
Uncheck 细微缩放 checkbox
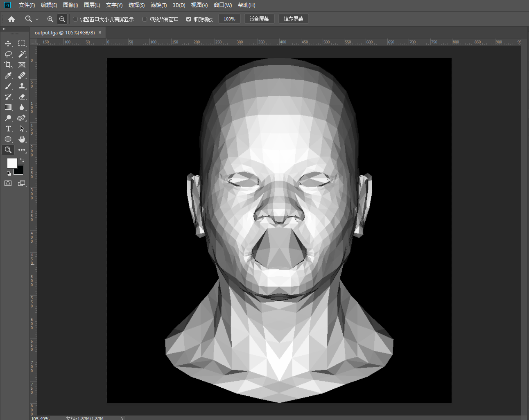(x=189, y=19)
